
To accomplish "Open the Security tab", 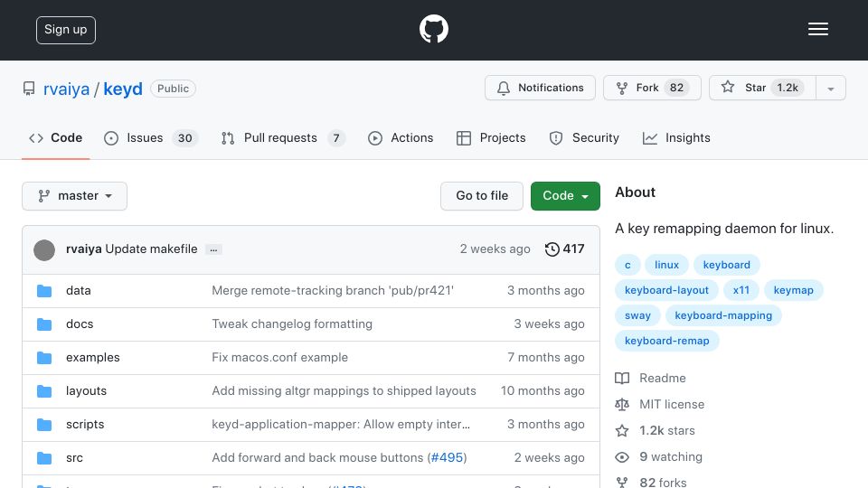I will click(584, 137).
